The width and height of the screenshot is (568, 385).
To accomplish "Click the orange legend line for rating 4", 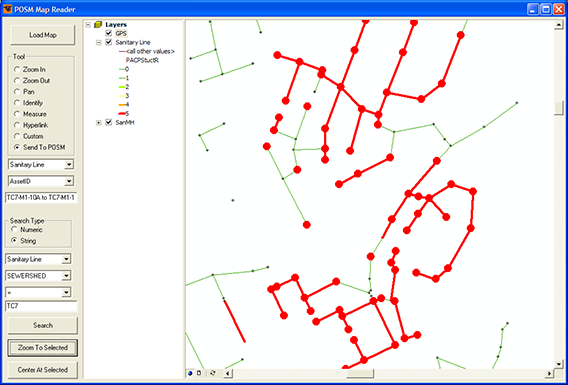I will 122,104.
